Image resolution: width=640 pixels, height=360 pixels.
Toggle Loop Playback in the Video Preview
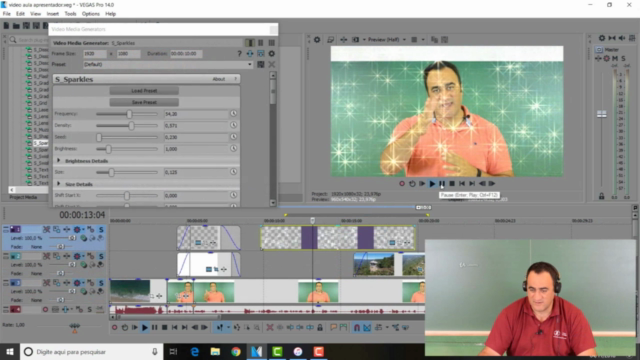pyautogui.click(x=412, y=184)
